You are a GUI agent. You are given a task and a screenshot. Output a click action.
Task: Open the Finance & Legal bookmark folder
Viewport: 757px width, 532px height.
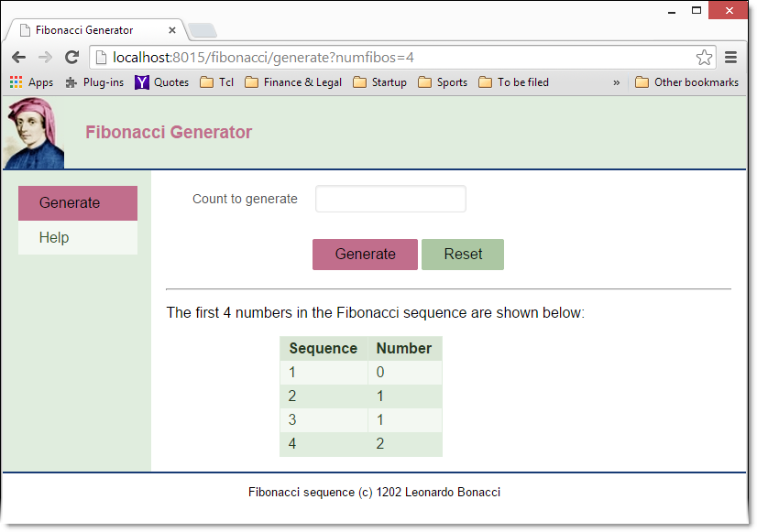293,82
